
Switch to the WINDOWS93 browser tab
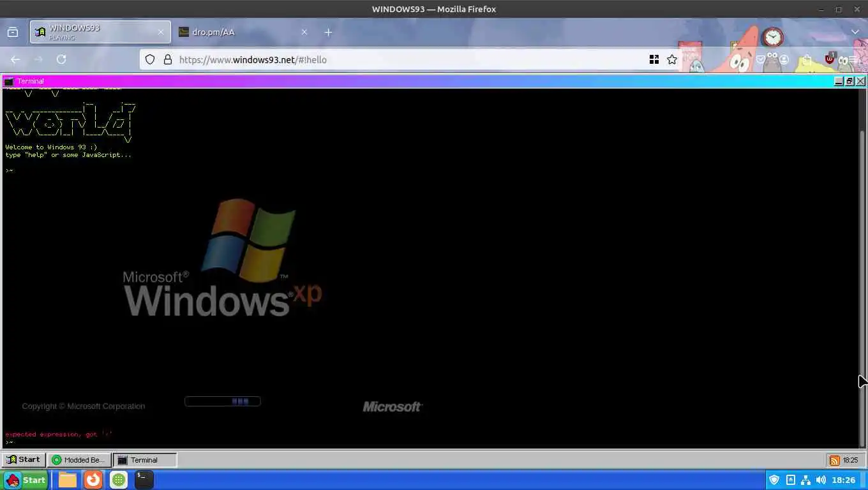(100, 32)
